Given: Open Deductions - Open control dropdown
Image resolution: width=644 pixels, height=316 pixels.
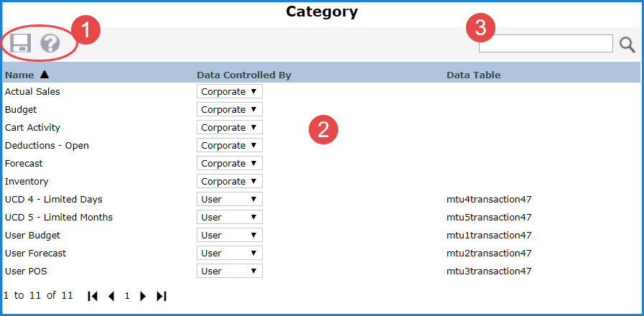Looking at the screenshot, I should (x=229, y=146).
